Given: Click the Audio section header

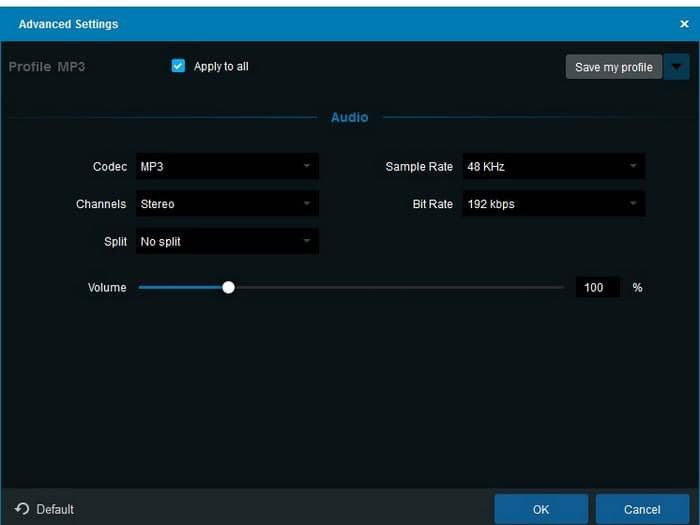Looking at the screenshot, I should tap(349, 117).
